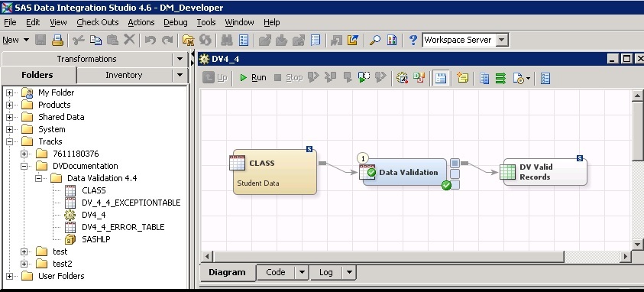The height and width of the screenshot is (292, 644).
Task: Switch to the Code tab
Action: click(276, 272)
